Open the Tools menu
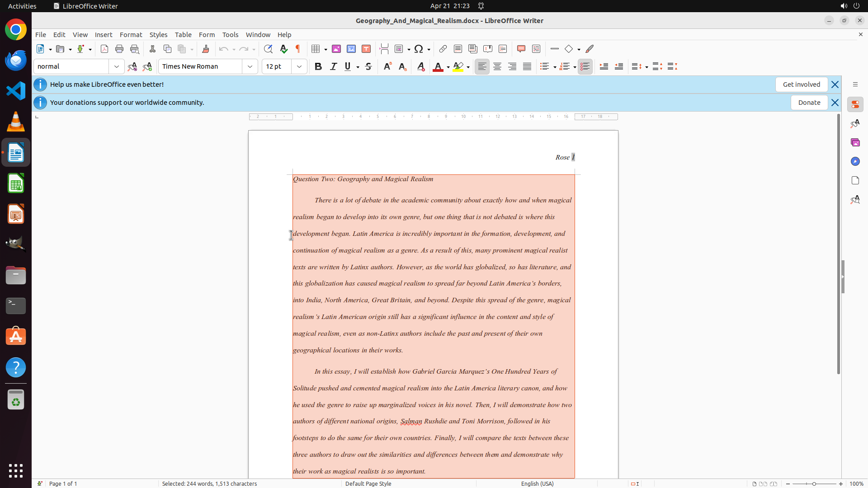Image resolution: width=868 pixels, height=488 pixels. [230, 35]
